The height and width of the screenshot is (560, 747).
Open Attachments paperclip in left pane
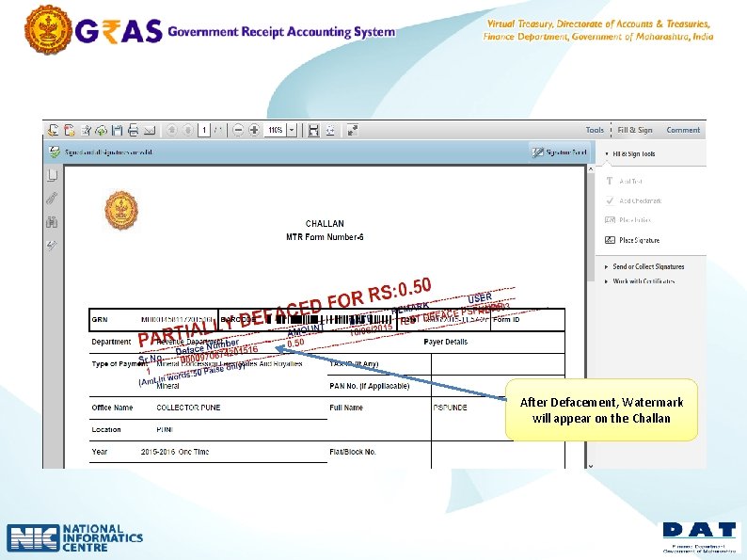click(x=53, y=199)
